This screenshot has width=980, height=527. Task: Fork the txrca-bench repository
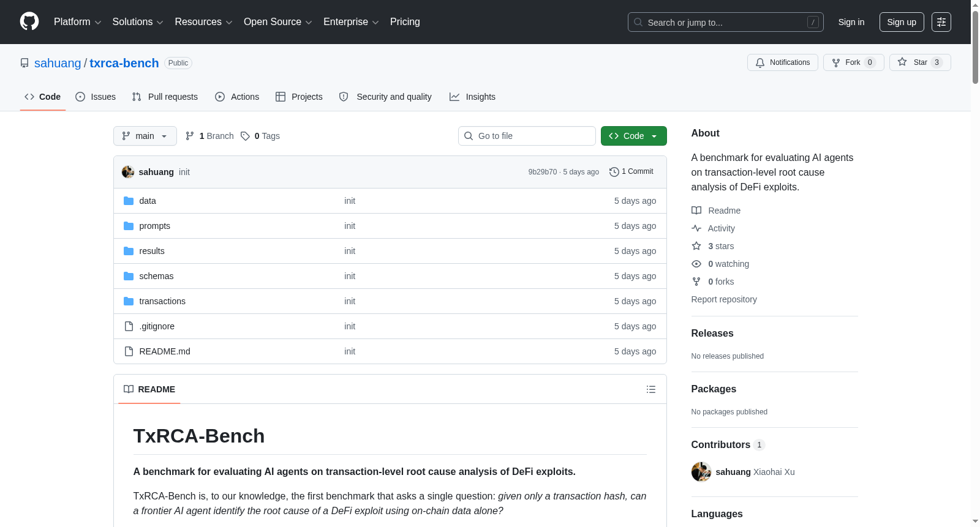pos(854,62)
